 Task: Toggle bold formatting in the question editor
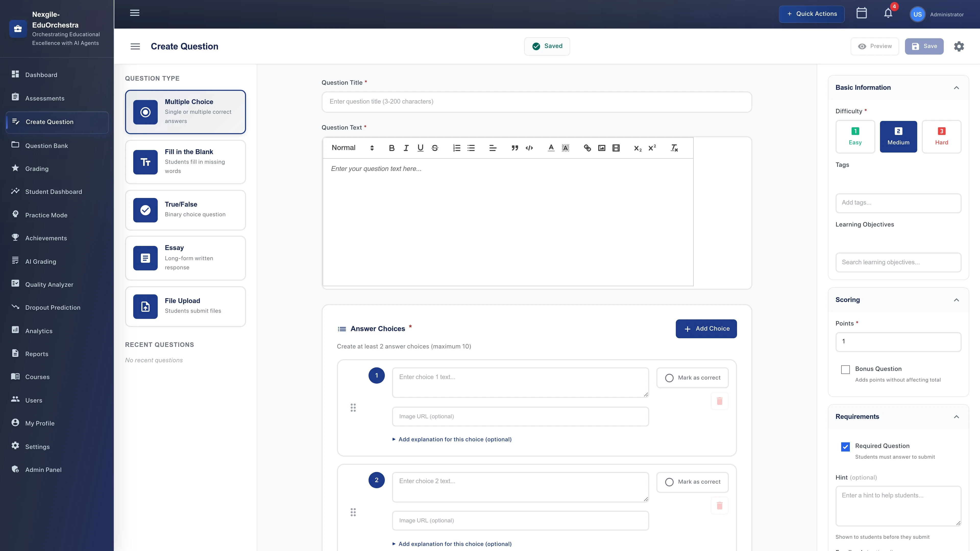[391, 148]
